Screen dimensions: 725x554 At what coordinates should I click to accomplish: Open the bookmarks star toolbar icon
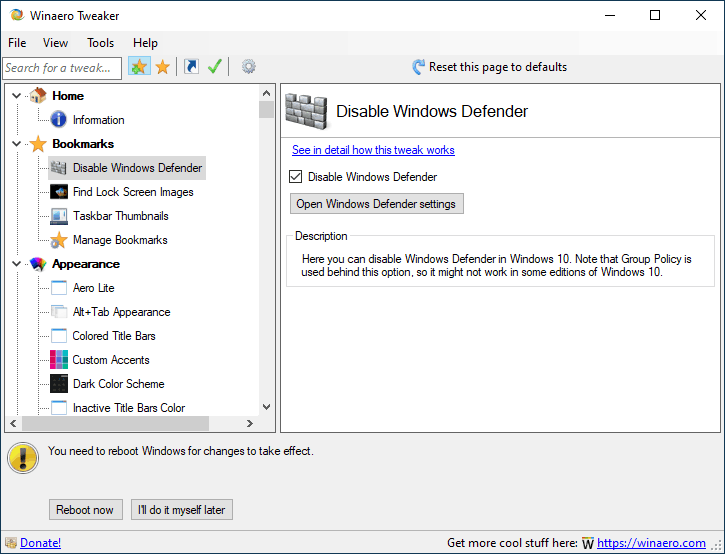[163, 67]
